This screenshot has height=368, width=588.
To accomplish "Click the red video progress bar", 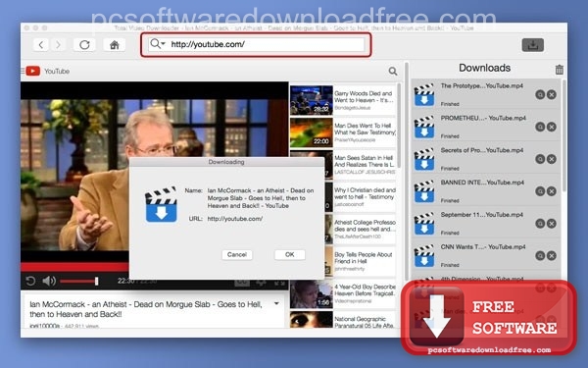I will point(74,267).
